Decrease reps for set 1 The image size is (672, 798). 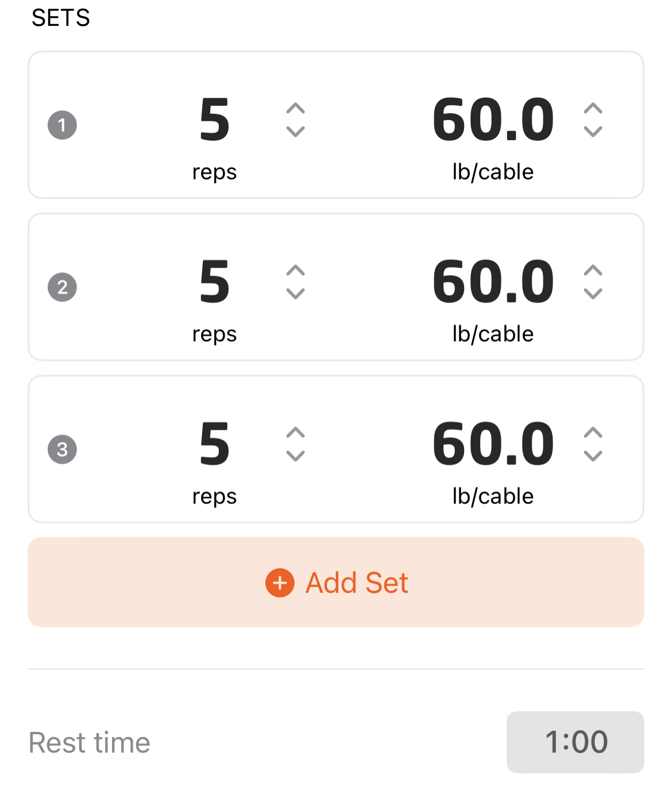pyautogui.click(x=295, y=132)
